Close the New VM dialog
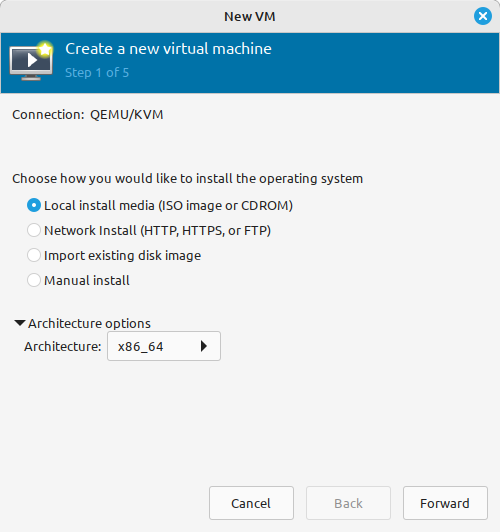 [x=482, y=16]
